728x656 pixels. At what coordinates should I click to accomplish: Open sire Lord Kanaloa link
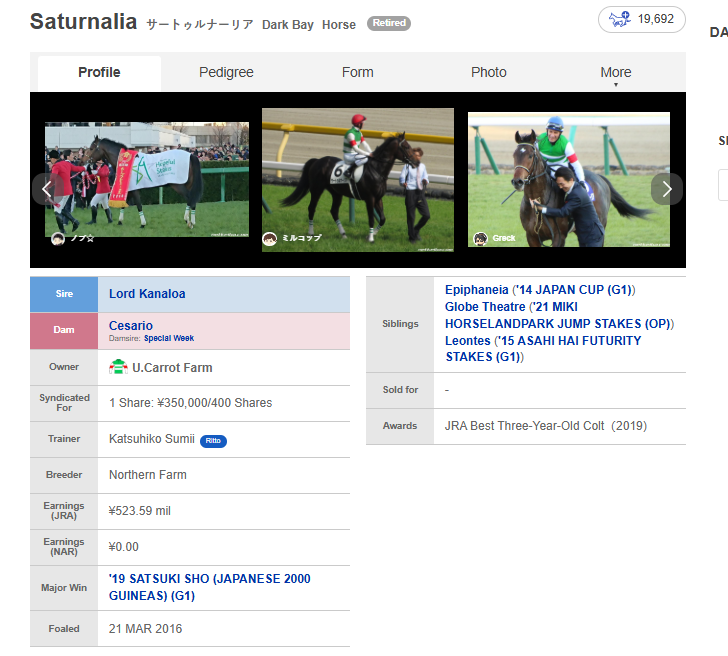coord(147,294)
